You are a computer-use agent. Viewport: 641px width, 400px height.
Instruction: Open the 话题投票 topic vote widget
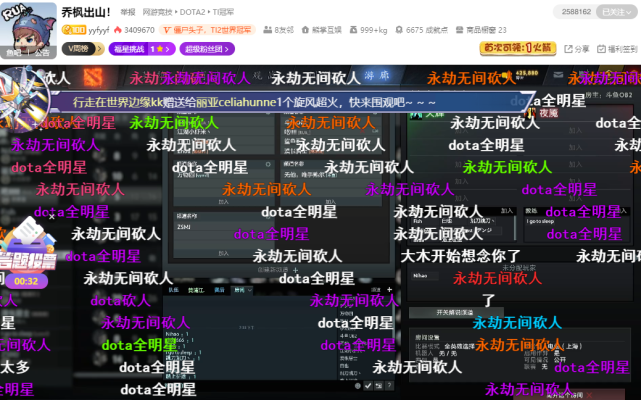tap(27, 245)
